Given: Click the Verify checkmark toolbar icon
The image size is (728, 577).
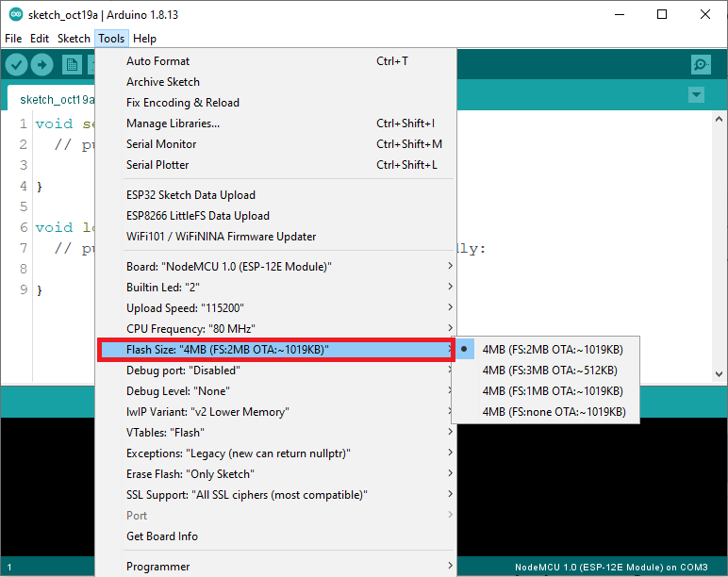Looking at the screenshot, I should 17,64.
